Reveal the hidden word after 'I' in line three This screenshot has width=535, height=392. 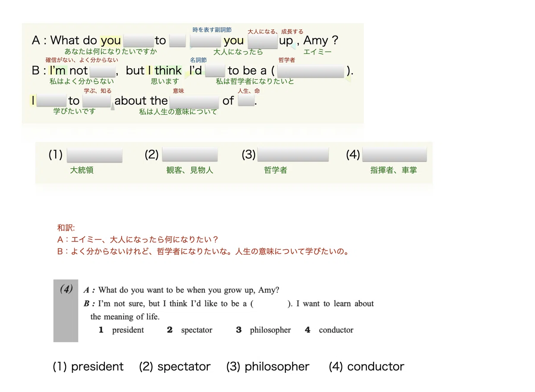click(51, 101)
